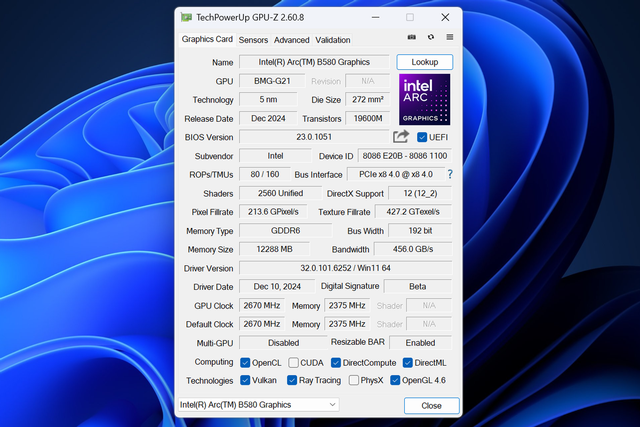Click the Subvendor value Intel

[x=275, y=156]
